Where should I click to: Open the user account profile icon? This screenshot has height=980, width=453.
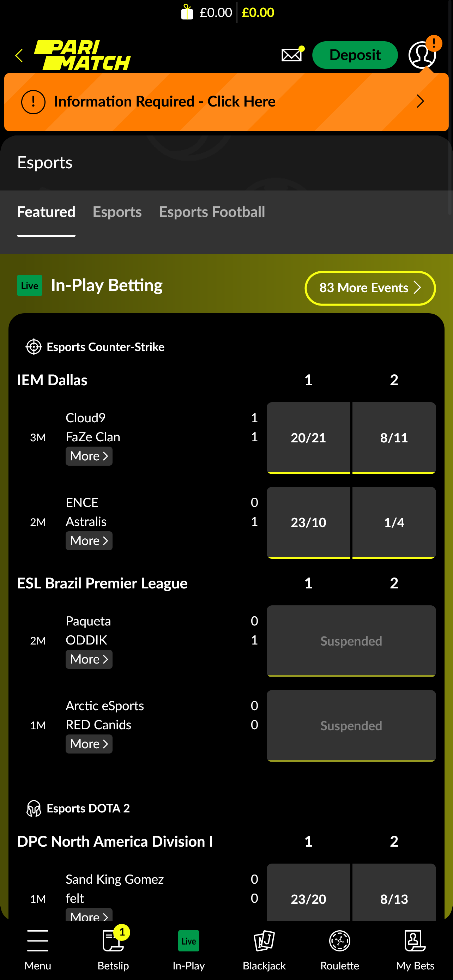coord(422,55)
